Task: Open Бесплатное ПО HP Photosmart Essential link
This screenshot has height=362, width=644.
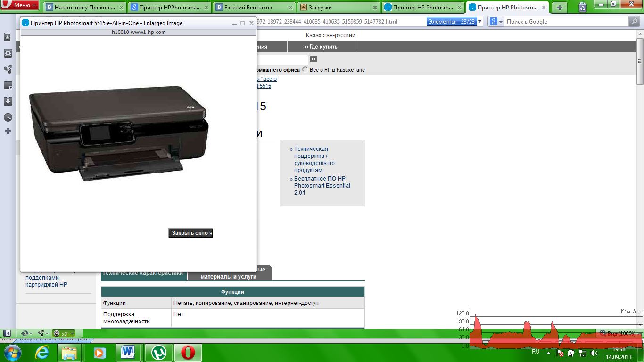Action: coord(322,186)
